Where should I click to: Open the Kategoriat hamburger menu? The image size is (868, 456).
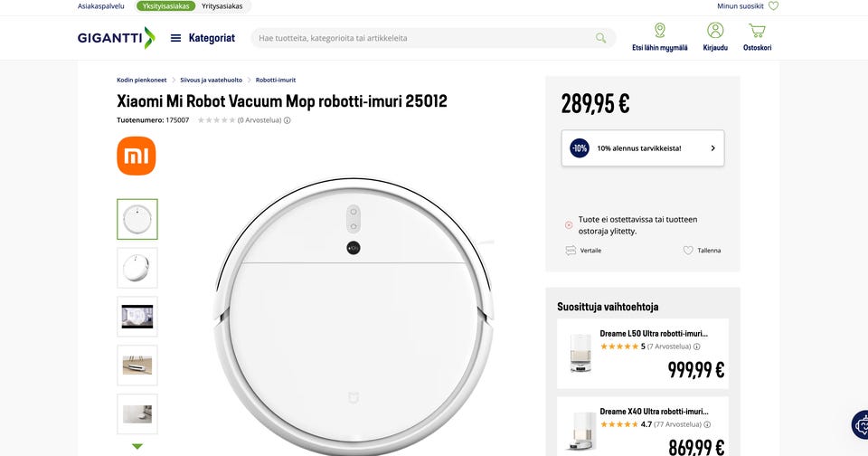point(175,38)
